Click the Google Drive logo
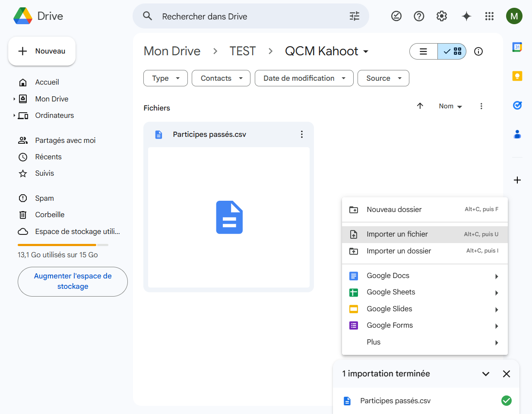Screen dimensions: 532x414 pos(23,16)
